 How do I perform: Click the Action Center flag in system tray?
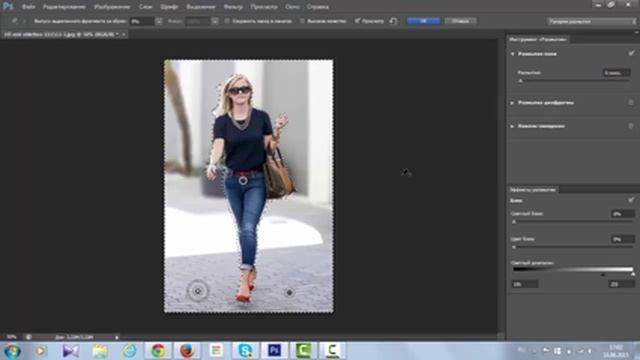[546, 351]
